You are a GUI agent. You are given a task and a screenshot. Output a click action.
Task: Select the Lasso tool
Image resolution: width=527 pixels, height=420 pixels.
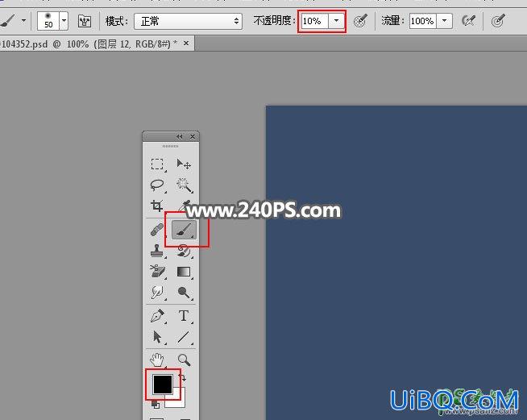coord(157,185)
